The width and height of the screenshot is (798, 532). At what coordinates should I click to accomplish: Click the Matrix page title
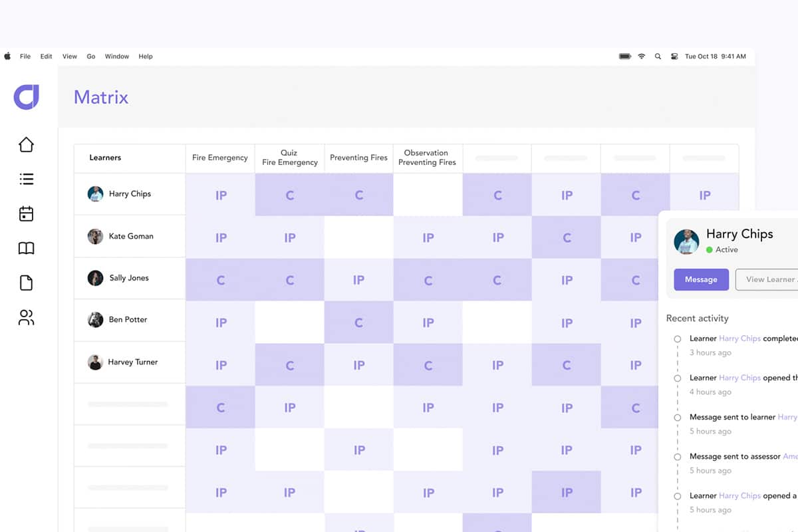[x=101, y=97]
